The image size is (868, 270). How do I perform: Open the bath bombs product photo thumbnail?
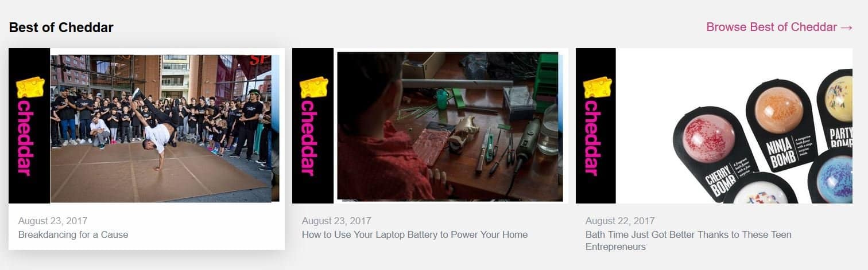(x=734, y=126)
